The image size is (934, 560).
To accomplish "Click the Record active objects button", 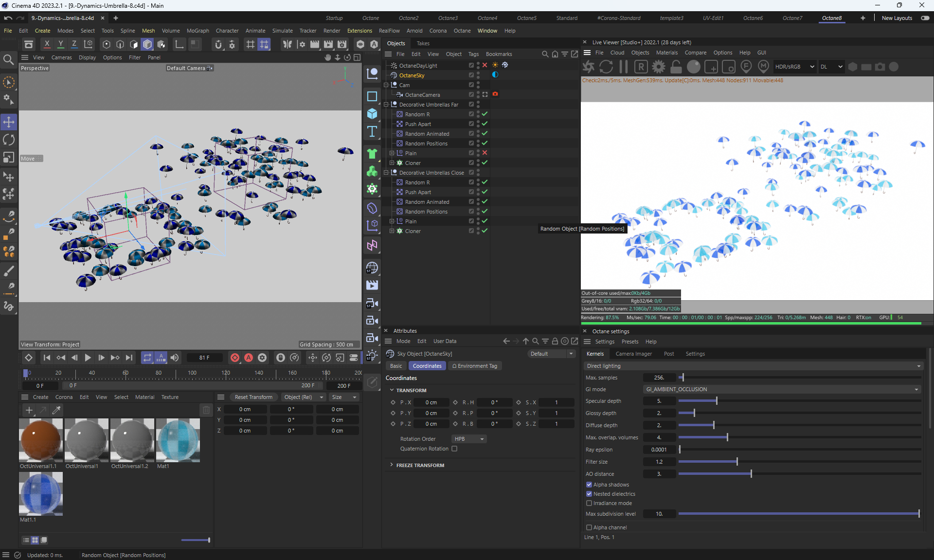I will (235, 358).
